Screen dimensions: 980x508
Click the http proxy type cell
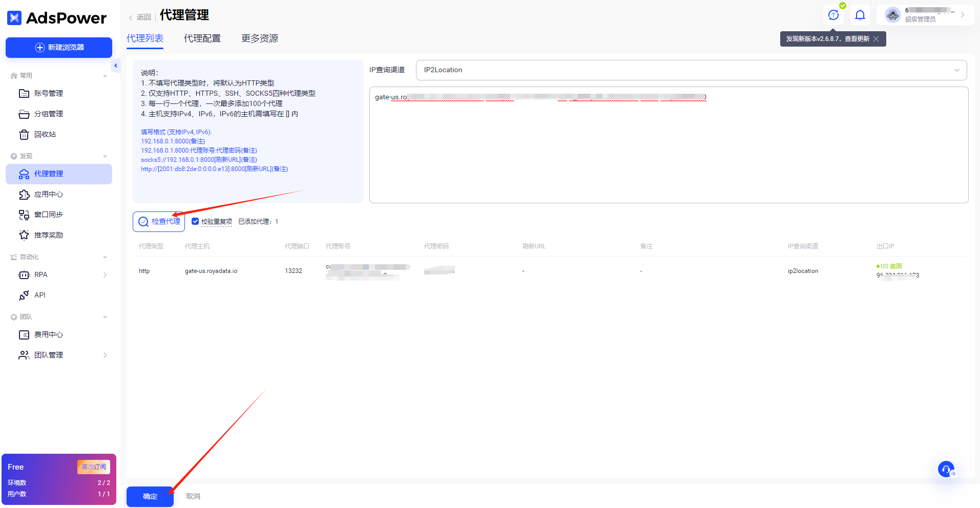(144, 271)
